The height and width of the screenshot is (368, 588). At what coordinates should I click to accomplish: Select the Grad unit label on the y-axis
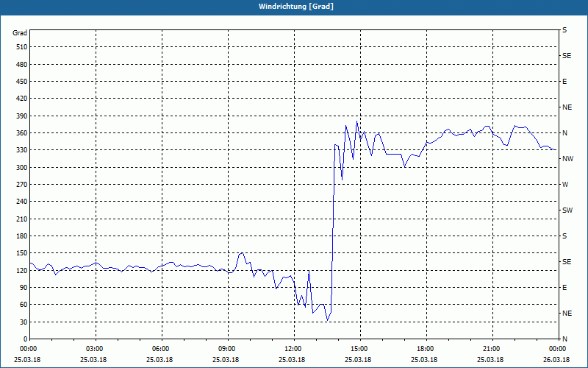click(20, 33)
